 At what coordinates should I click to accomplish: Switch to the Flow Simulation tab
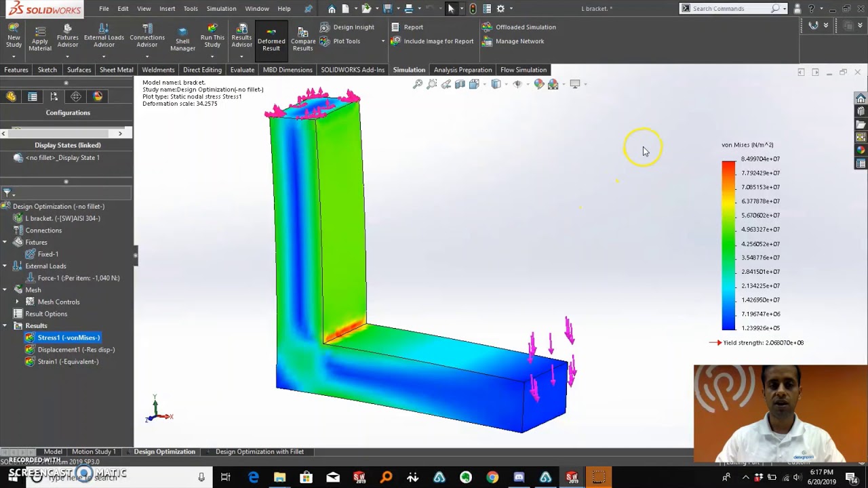click(524, 70)
